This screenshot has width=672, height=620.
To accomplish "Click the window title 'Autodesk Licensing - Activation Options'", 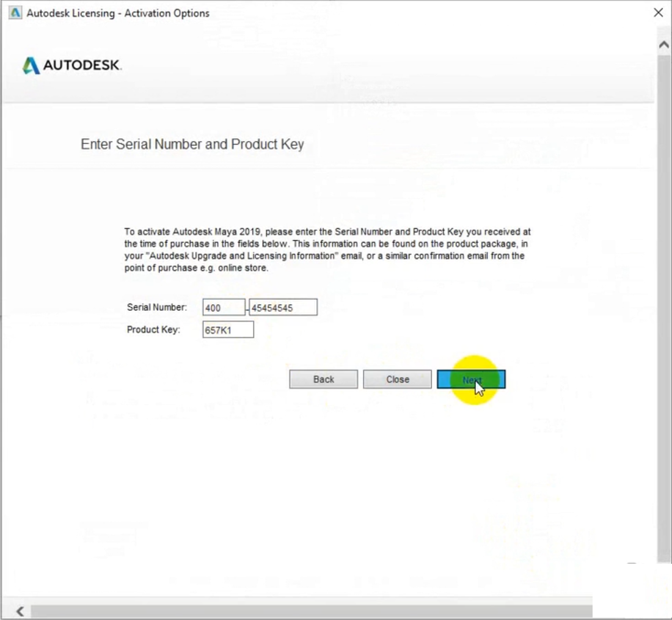I will click(x=118, y=13).
